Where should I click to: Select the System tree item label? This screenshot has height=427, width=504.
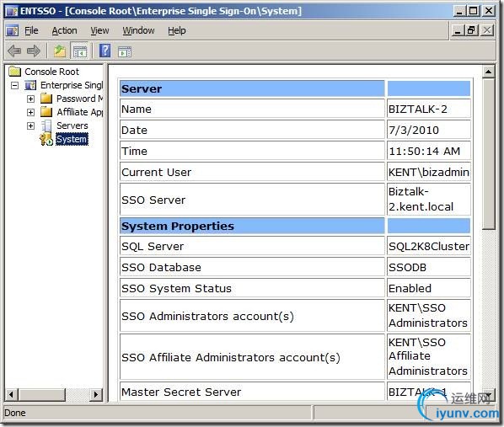point(72,139)
